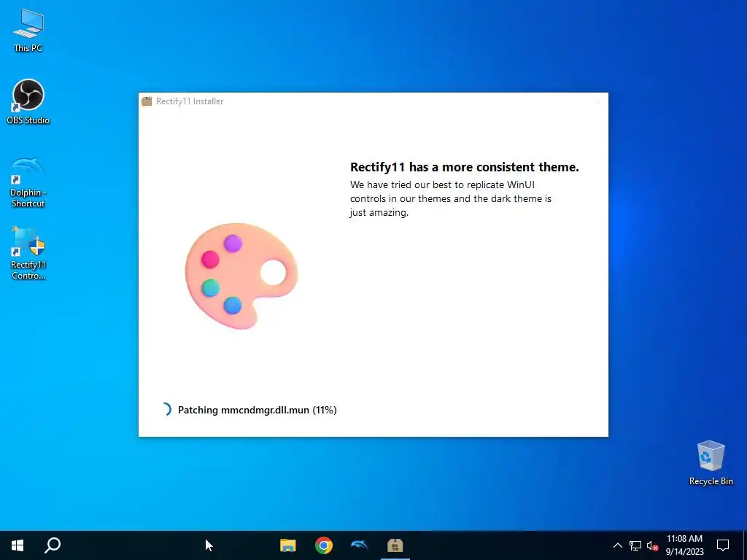Image resolution: width=747 pixels, height=560 pixels.
Task: Select the Recycle Bin icon
Action: tap(711, 463)
